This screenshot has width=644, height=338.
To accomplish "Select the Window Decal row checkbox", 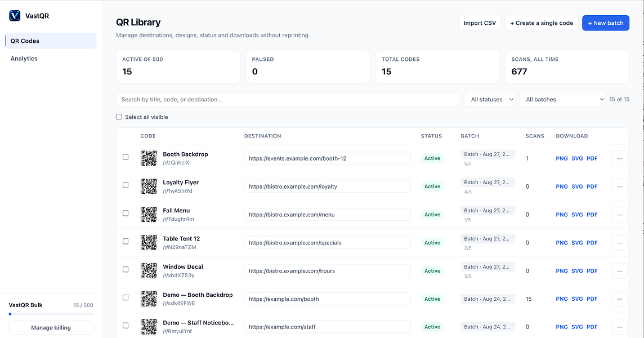I will click(x=126, y=269).
